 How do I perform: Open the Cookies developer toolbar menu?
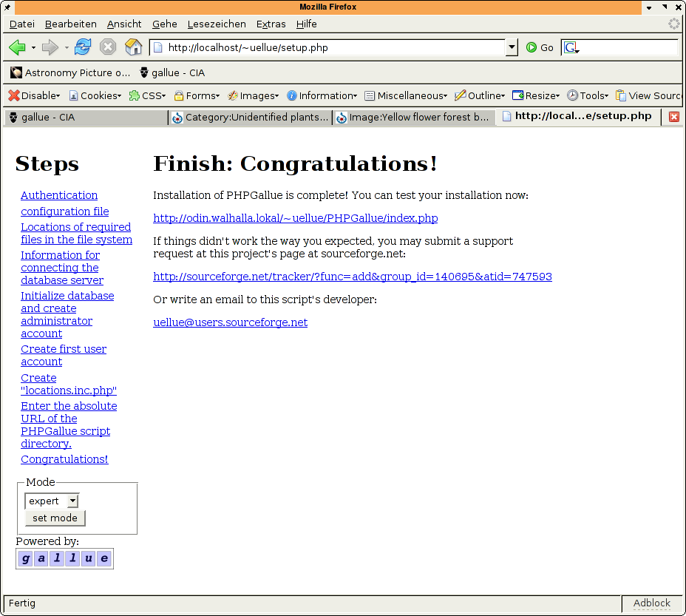click(95, 95)
